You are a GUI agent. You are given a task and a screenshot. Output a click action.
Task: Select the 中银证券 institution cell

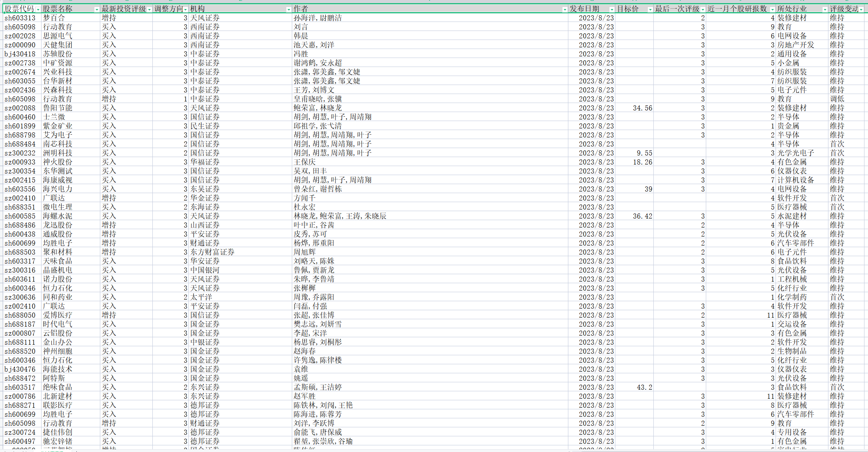[240, 342]
